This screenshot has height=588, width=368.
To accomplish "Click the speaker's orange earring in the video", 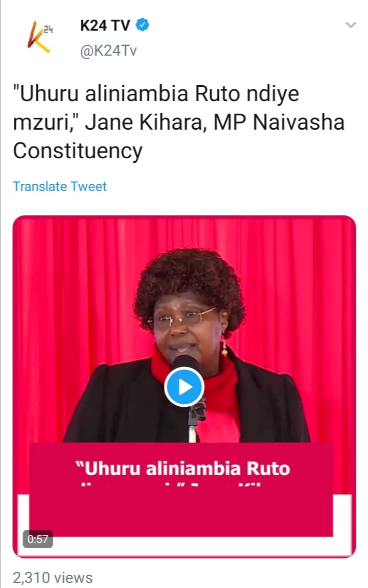I will [224, 349].
